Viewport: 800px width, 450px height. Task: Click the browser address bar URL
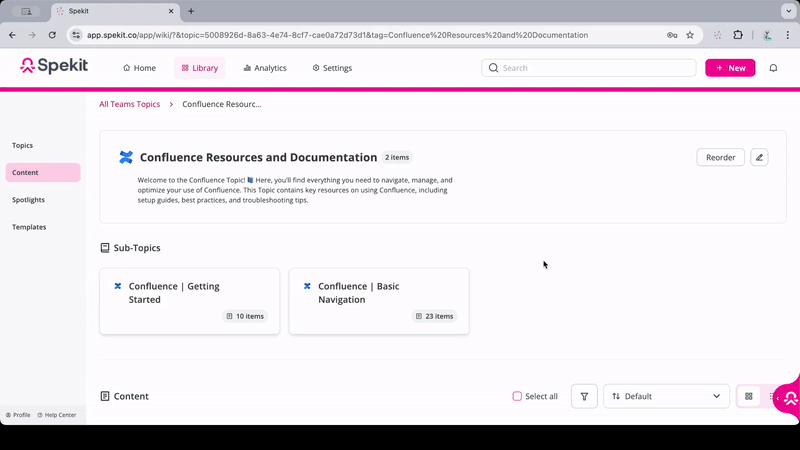337,35
